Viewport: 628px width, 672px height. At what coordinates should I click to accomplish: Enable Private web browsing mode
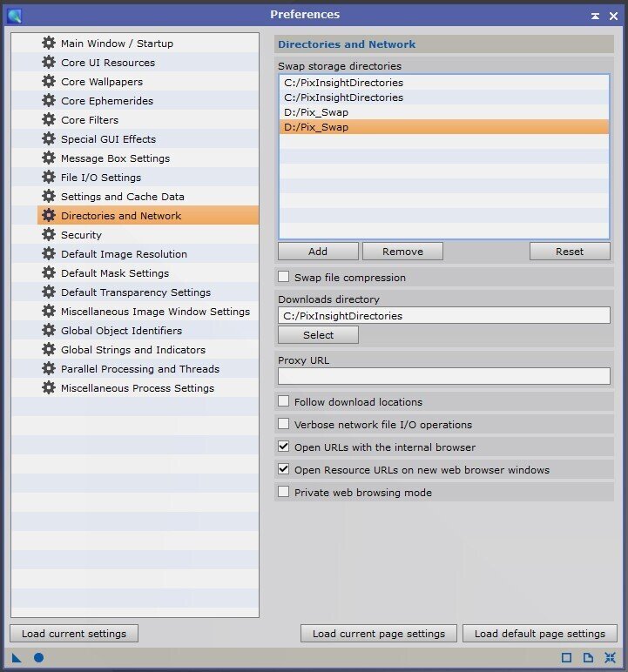pyautogui.click(x=283, y=492)
